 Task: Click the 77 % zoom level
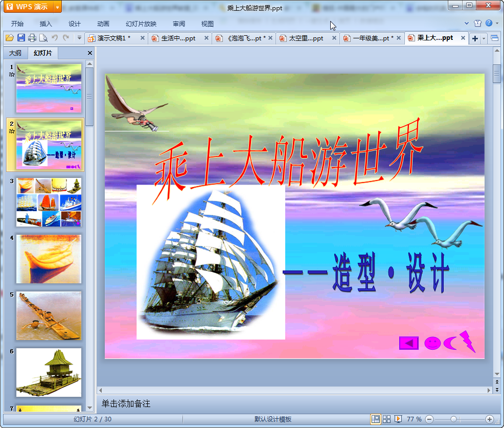(414, 419)
